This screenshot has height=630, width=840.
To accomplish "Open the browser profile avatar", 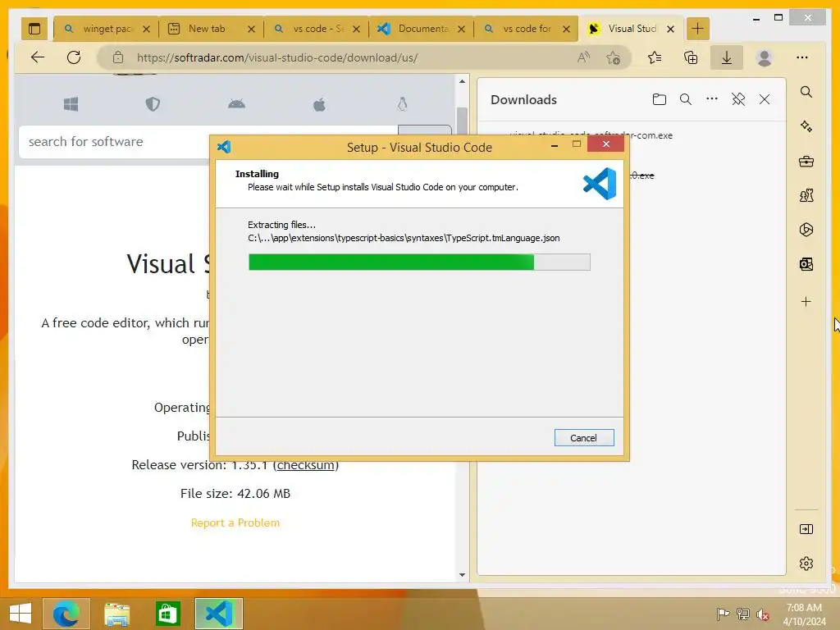I will coord(765,57).
